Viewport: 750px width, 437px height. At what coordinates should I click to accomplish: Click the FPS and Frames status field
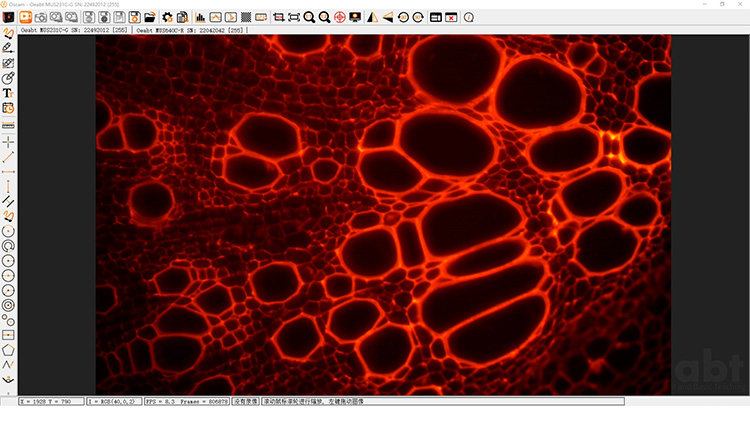(187, 402)
